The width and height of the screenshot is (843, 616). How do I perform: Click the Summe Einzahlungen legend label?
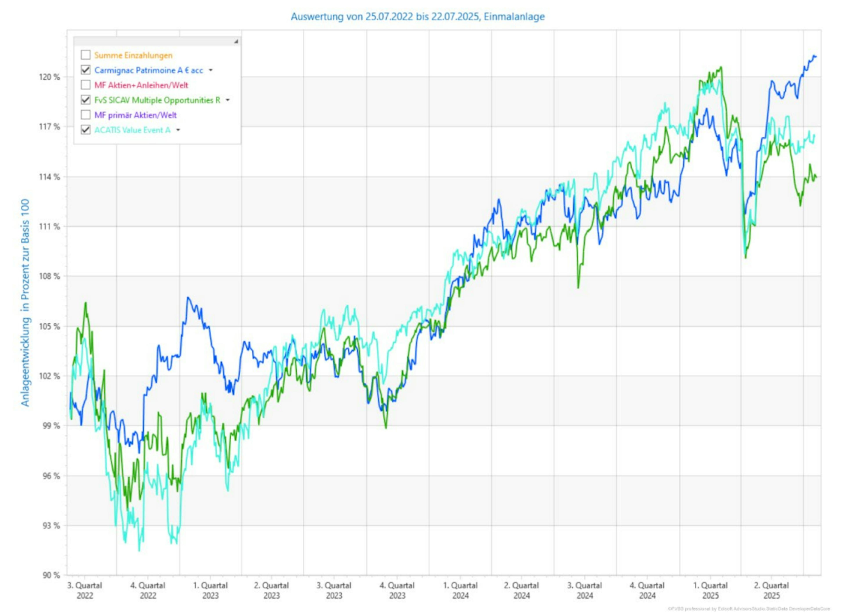tap(133, 55)
